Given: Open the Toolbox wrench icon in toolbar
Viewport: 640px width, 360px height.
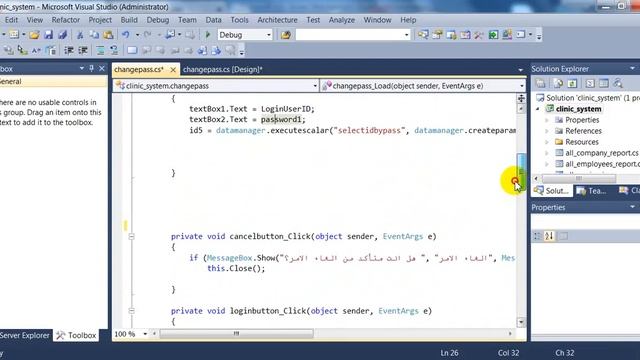Looking at the screenshot, I should [479, 35].
